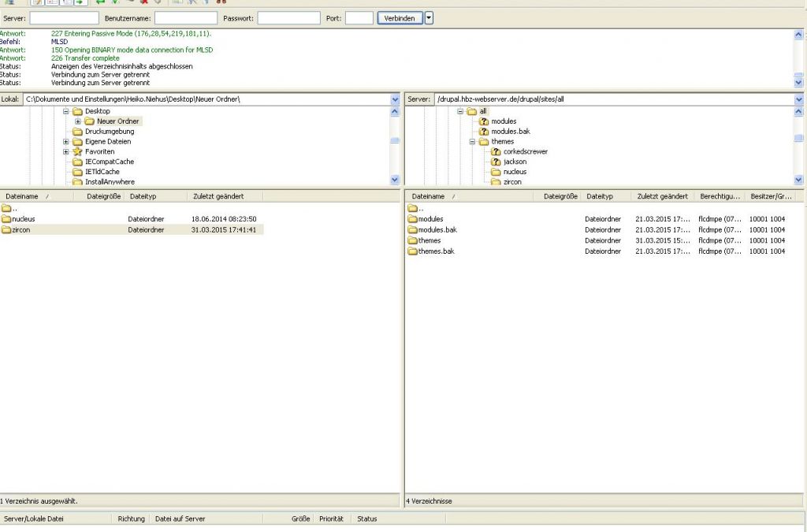Screen dimensions: 807x532
Task: Expand the Neuer Ordner tree node
Action: (78, 121)
